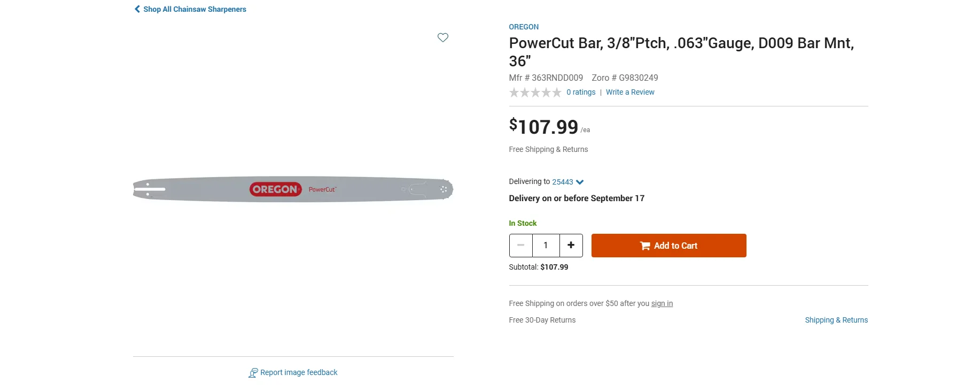Open Shipping & Returns link
980x390 pixels.
coord(836,320)
